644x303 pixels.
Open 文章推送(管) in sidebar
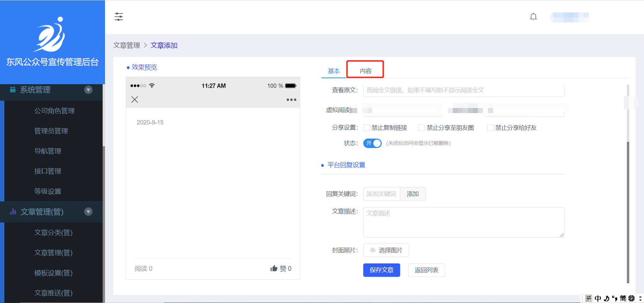[54, 293]
